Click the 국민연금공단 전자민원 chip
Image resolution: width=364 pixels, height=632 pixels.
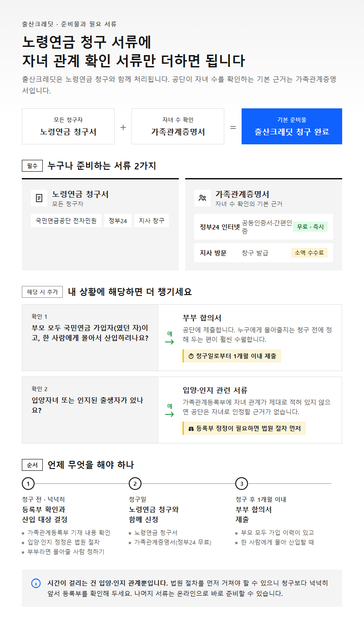coord(66,221)
